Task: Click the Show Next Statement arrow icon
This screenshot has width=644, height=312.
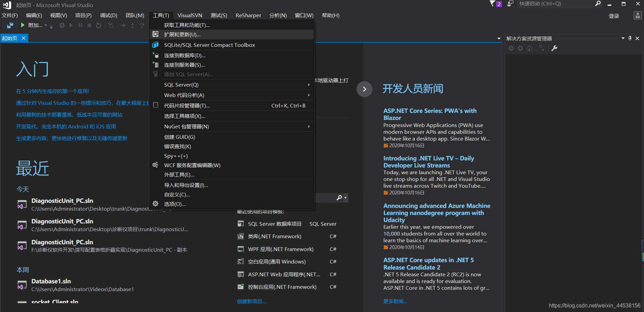Action: [123, 25]
